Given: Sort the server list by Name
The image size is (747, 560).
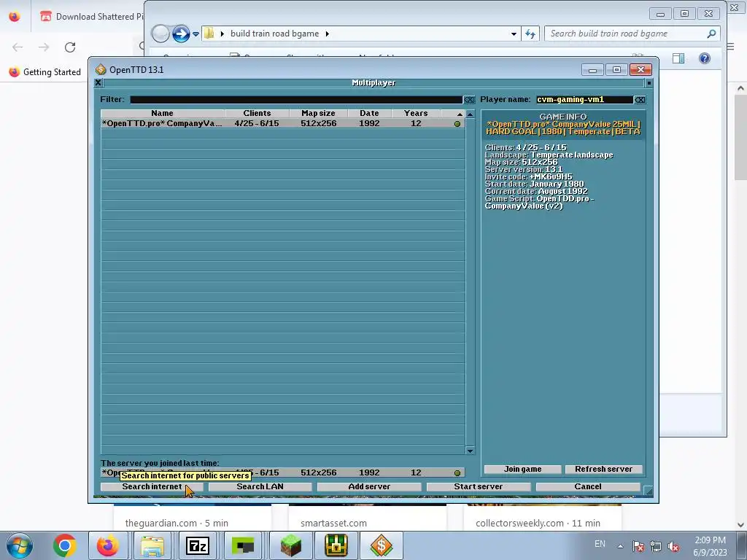Looking at the screenshot, I should pos(163,113).
